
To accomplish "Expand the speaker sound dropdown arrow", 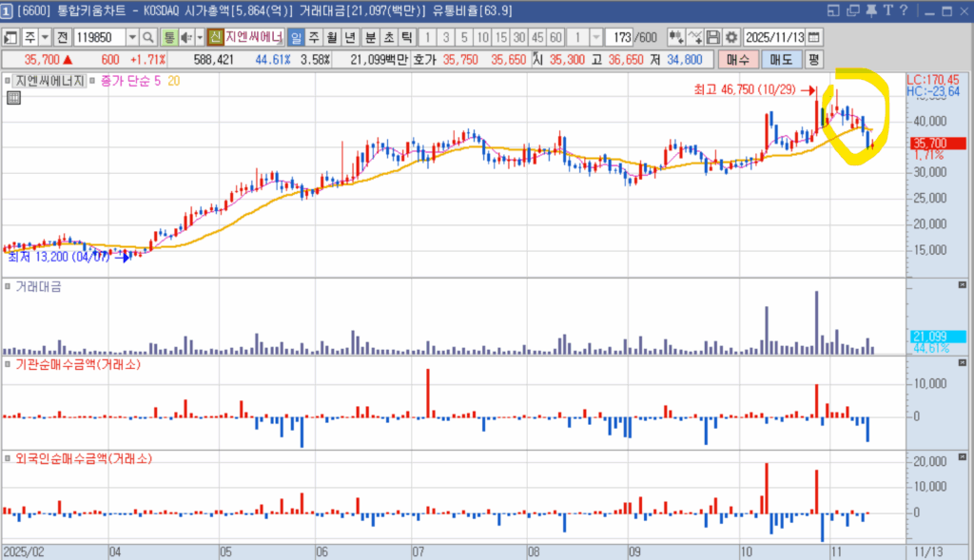I will 198,37.
